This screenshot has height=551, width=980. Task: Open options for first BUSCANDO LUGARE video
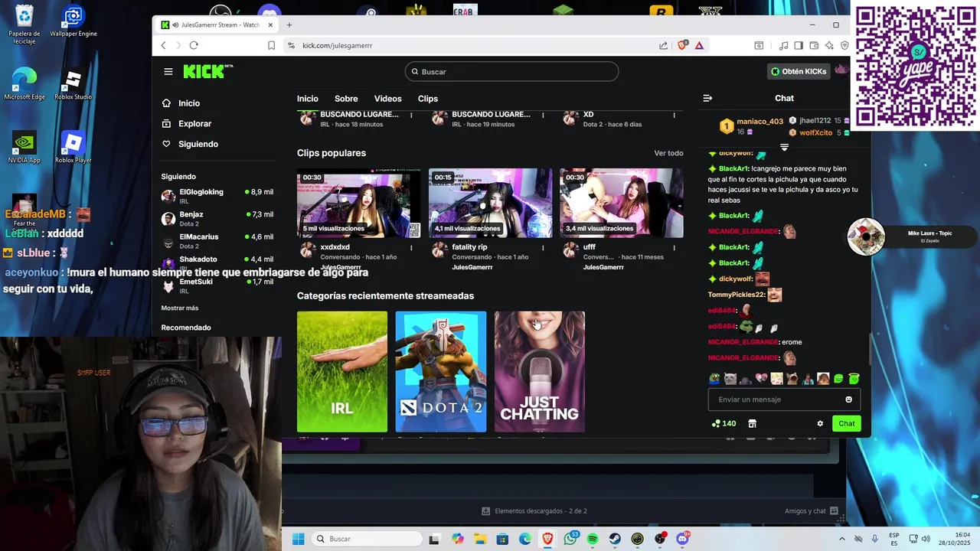[411, 115]
